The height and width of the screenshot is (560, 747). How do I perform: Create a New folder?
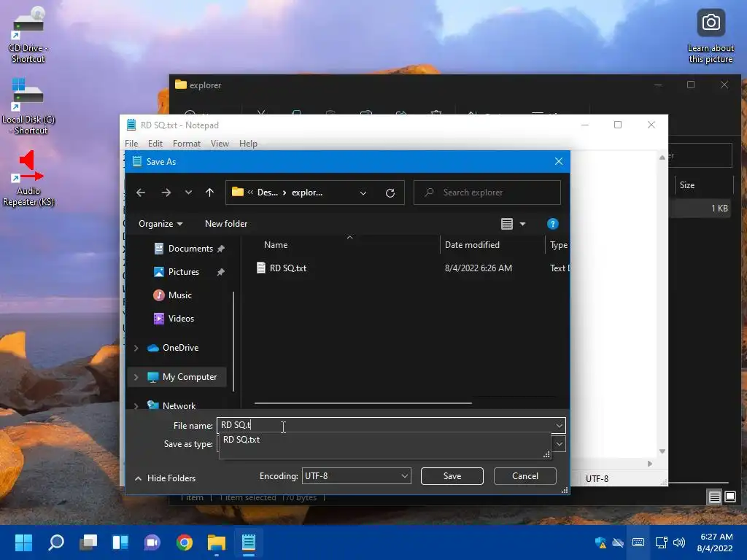[x=226, y=224]
